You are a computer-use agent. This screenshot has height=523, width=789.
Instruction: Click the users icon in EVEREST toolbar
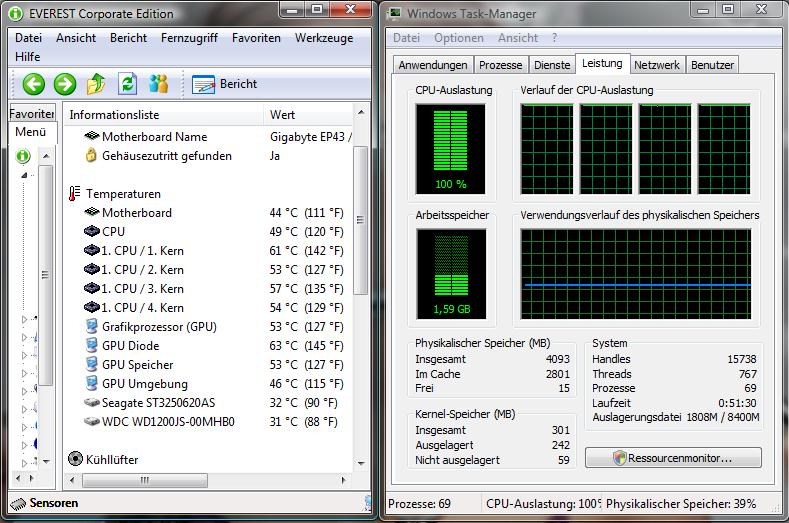tap(159, 84)
